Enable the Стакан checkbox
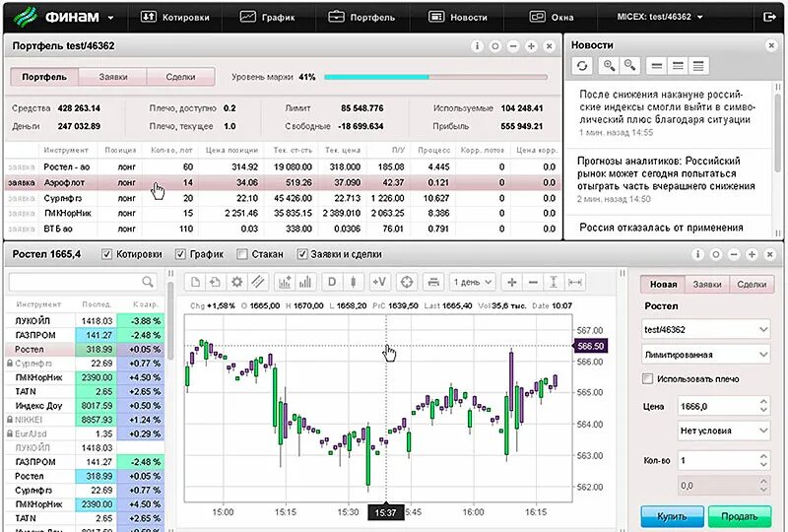 [242, 254]
